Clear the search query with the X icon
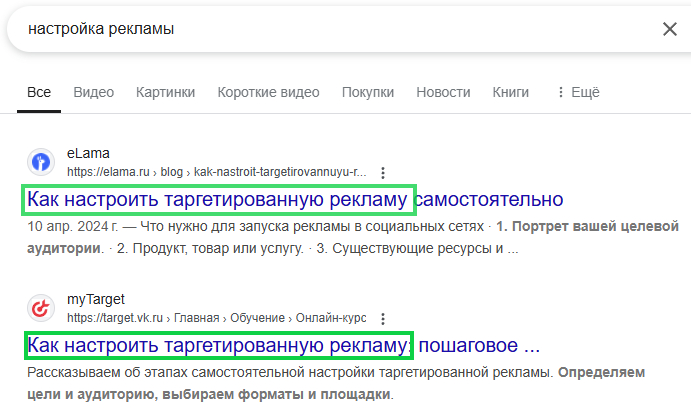This screenshot has height=415, width=691. coord(669,29)
